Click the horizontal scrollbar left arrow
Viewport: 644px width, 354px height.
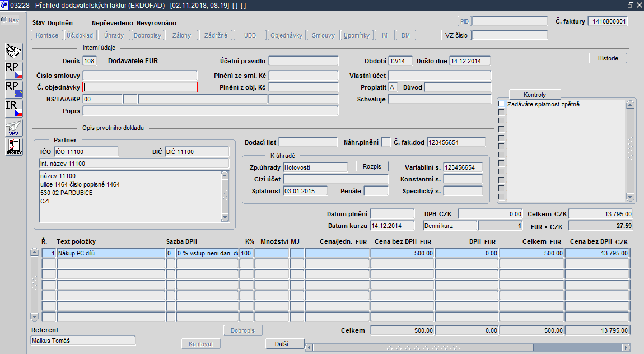coord(309,347)
